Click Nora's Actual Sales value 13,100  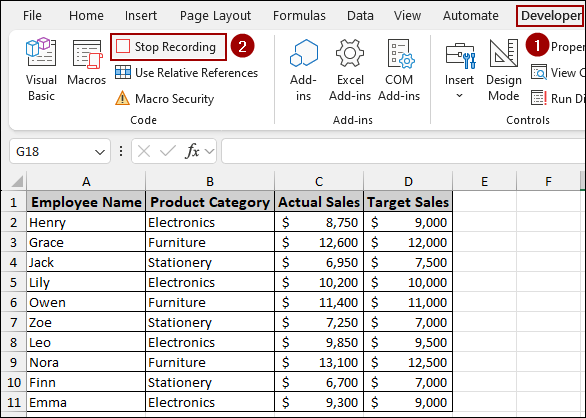tap(319, 362)
